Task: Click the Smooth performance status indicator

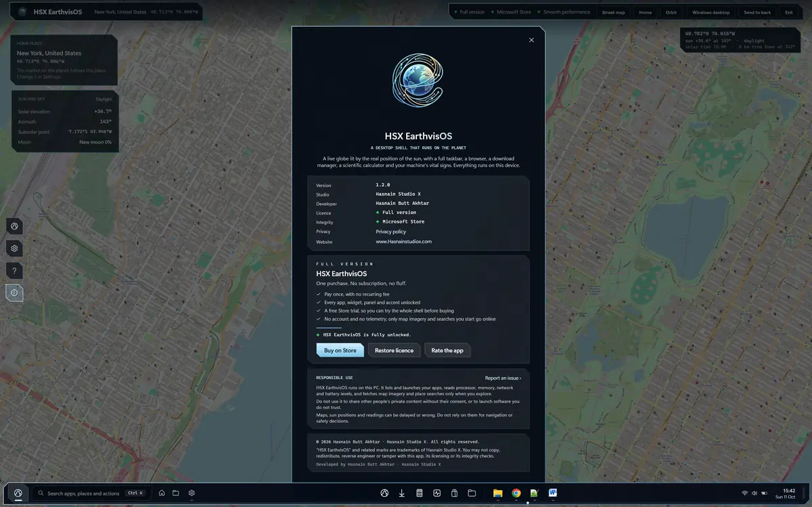Action: [x=564, y=12]
